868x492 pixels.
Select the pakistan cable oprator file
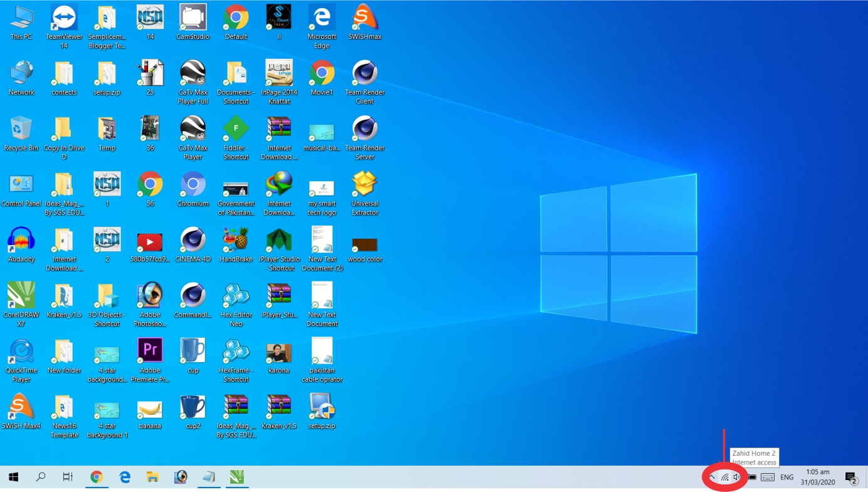(x=322, y=361)
